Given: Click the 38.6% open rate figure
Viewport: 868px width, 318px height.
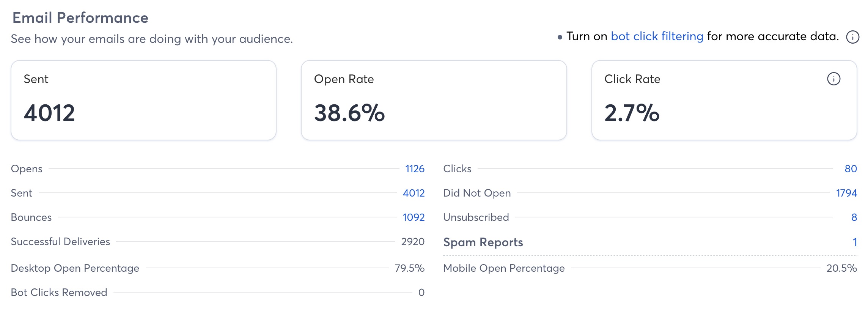Looking at the screenshot, I should click(x=349, y=113).
